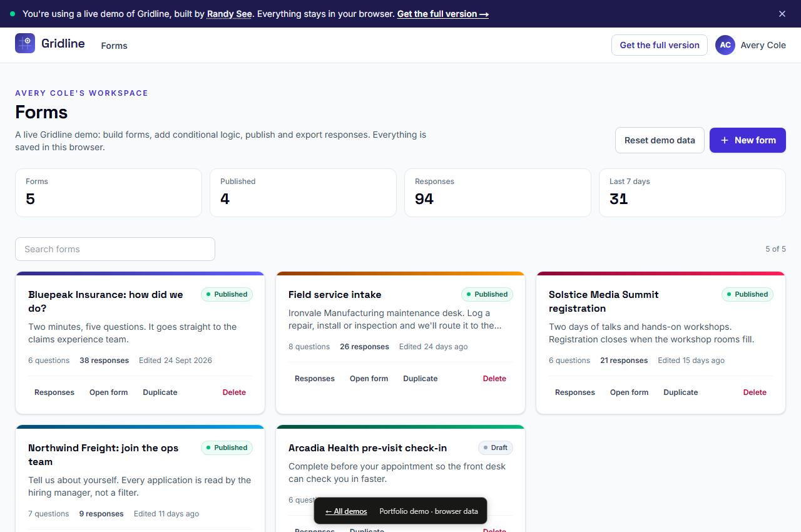Click the AC user avatar
Viewport: 801px width, 532px height.
tap(725, 45)
